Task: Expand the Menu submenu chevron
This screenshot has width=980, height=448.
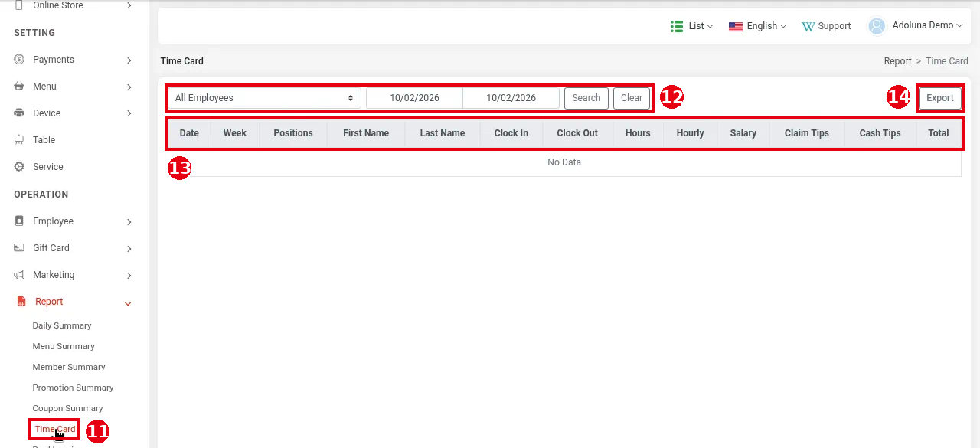Action: click(129, 87)
